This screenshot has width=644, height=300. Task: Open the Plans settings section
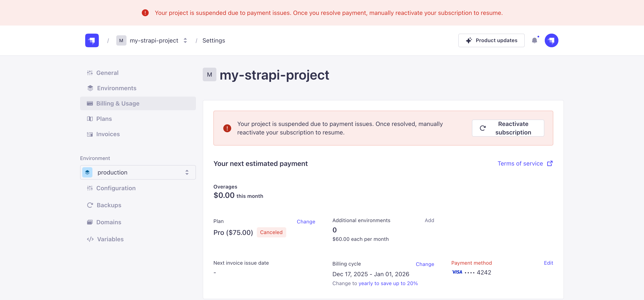104,119
